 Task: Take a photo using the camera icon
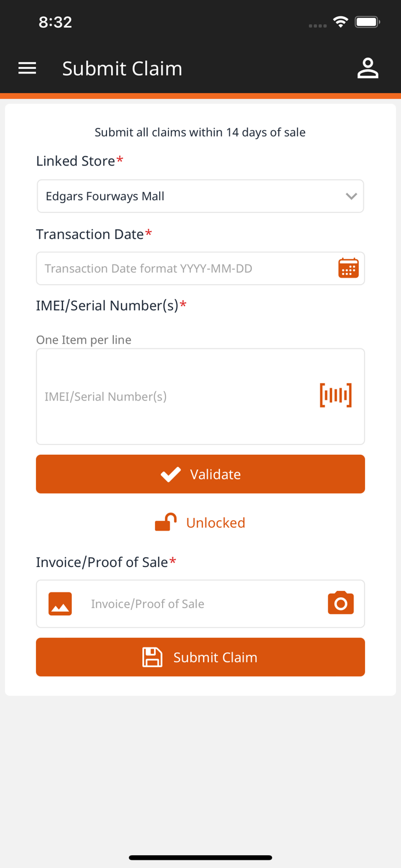tap(340, 602)
